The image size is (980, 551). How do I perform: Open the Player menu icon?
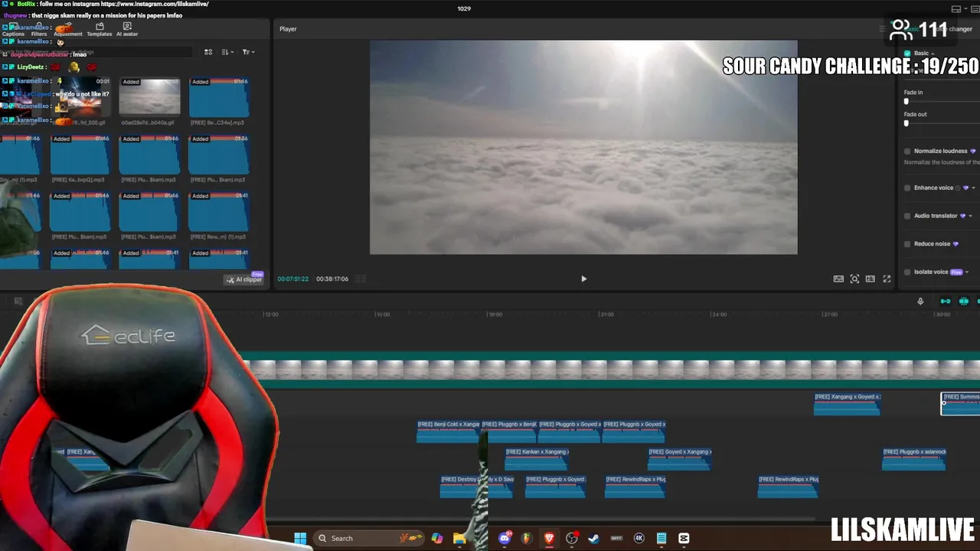click(882, 29)
